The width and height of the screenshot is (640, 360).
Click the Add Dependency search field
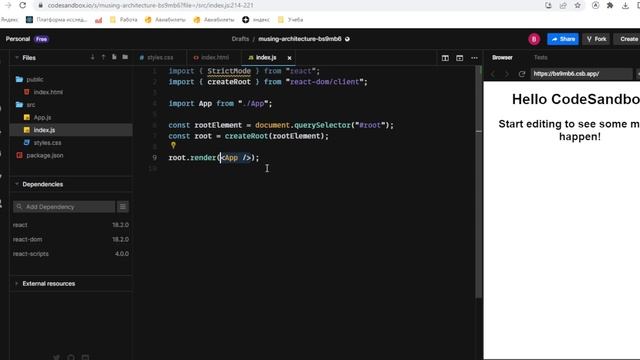[64, 207]
